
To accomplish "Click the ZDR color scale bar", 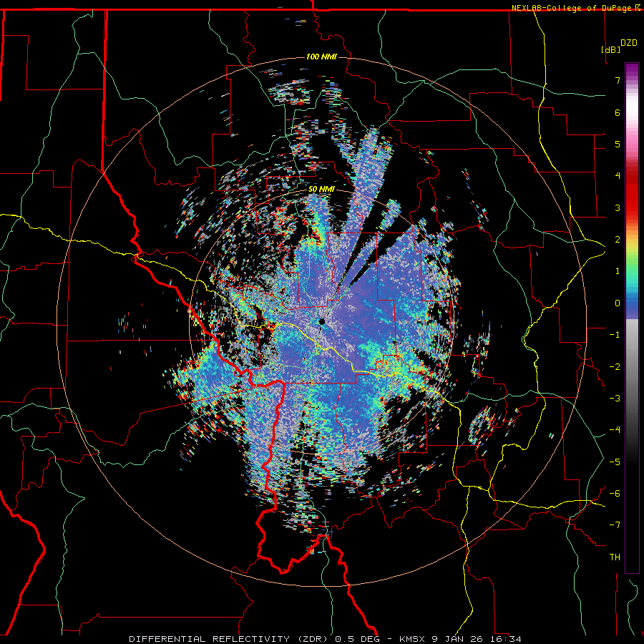I will point(632,318).
